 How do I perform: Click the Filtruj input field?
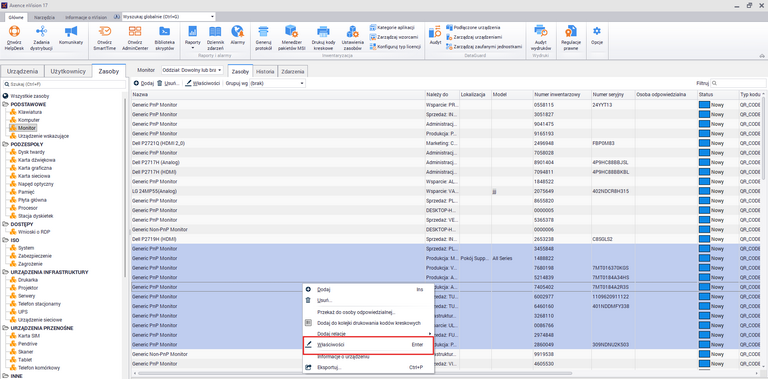(x=738, y=83)
